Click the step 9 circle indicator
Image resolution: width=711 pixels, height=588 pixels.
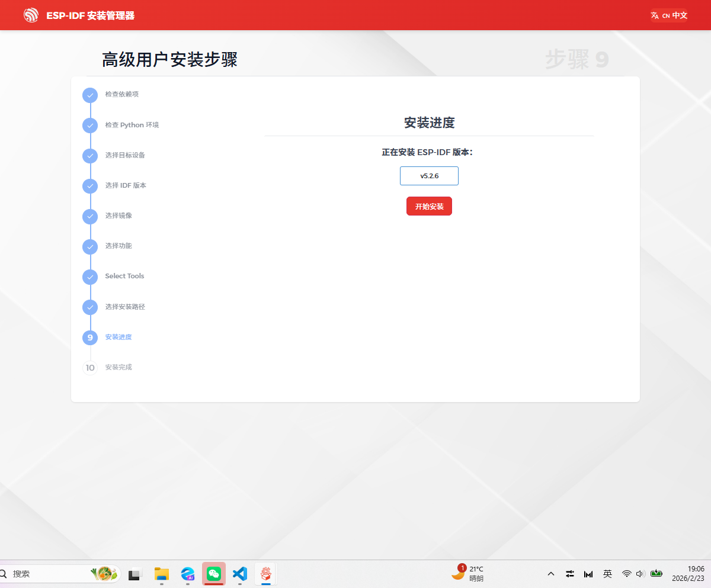tap(90, 338)
